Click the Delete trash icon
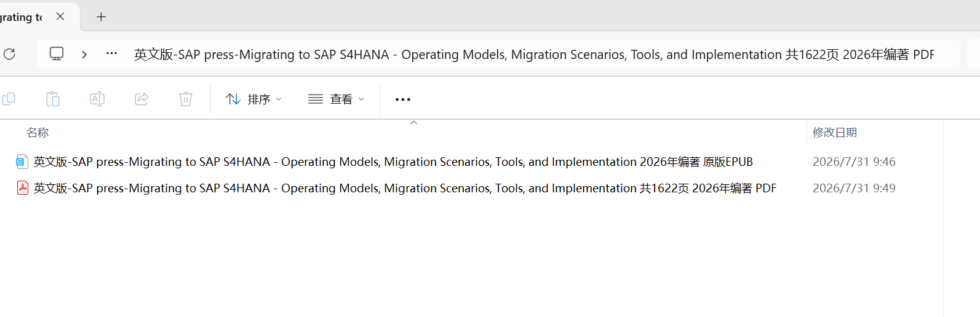Screen dimensions: 980x317 click(186, 99)
